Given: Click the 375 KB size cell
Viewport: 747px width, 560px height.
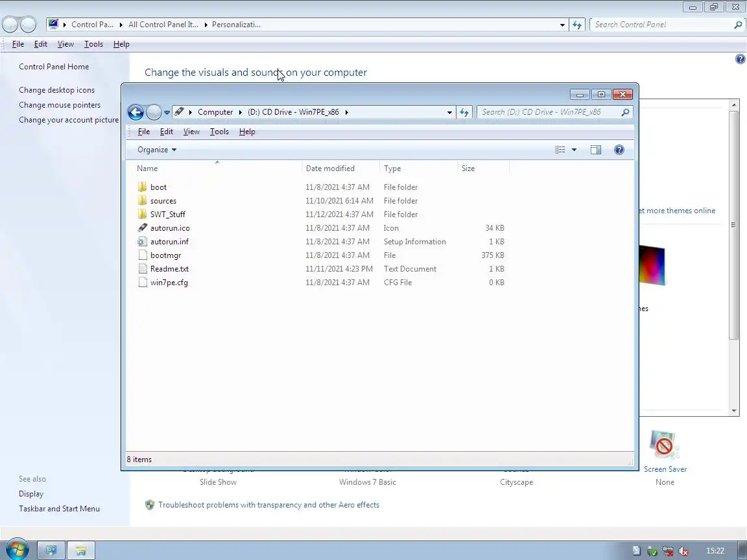Looking at the screenshot, I should [x=493, y=255].
